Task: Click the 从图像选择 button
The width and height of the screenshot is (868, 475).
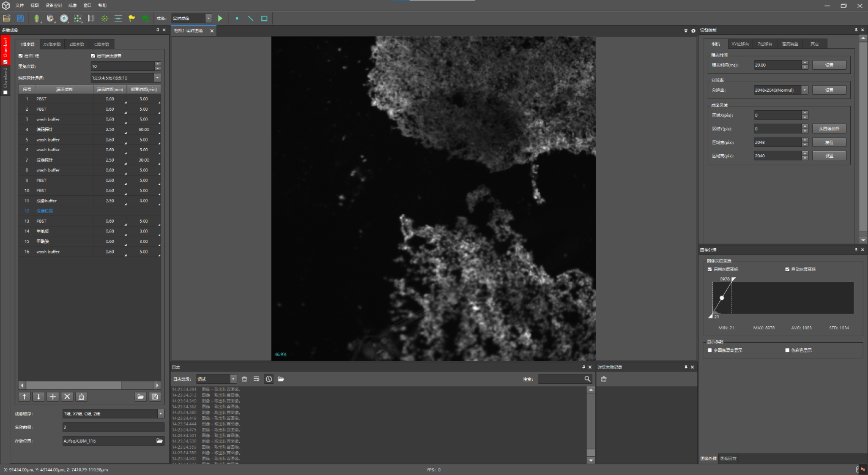Action: (829, 129)
